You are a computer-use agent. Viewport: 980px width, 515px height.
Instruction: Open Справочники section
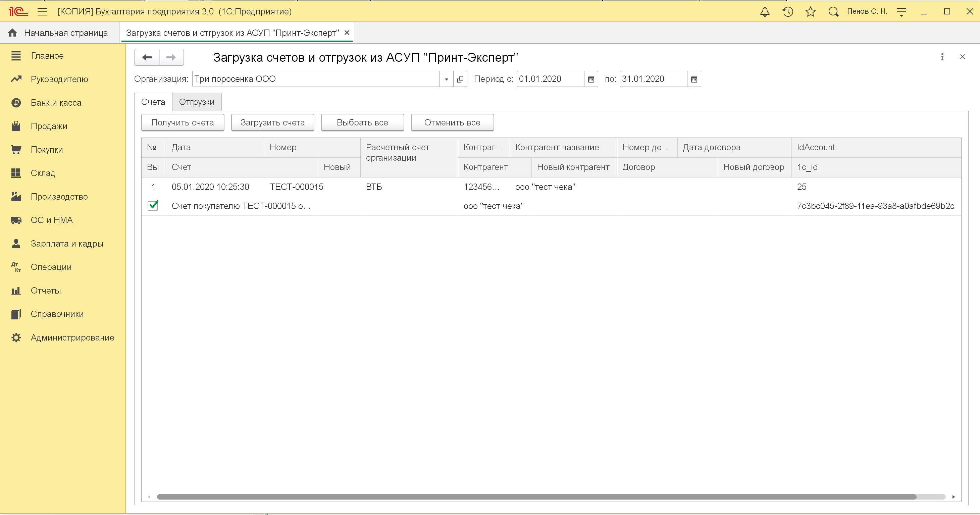[57, 314]
